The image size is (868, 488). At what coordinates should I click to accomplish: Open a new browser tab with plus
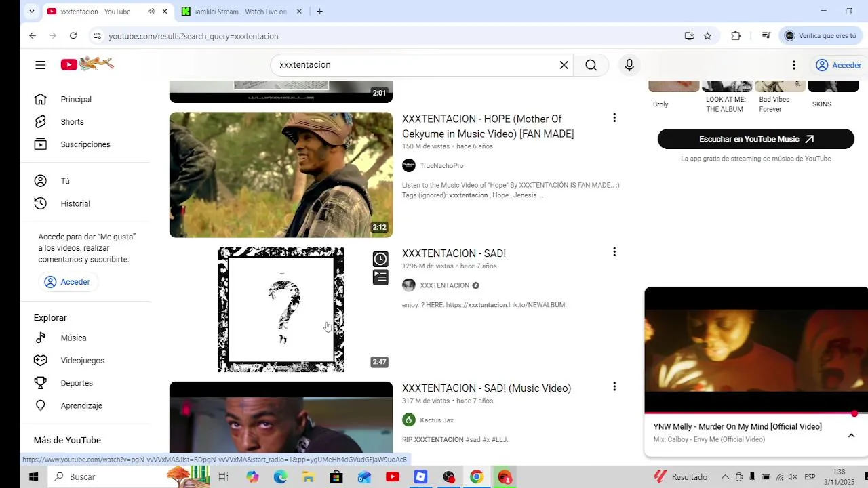(319, 12)
